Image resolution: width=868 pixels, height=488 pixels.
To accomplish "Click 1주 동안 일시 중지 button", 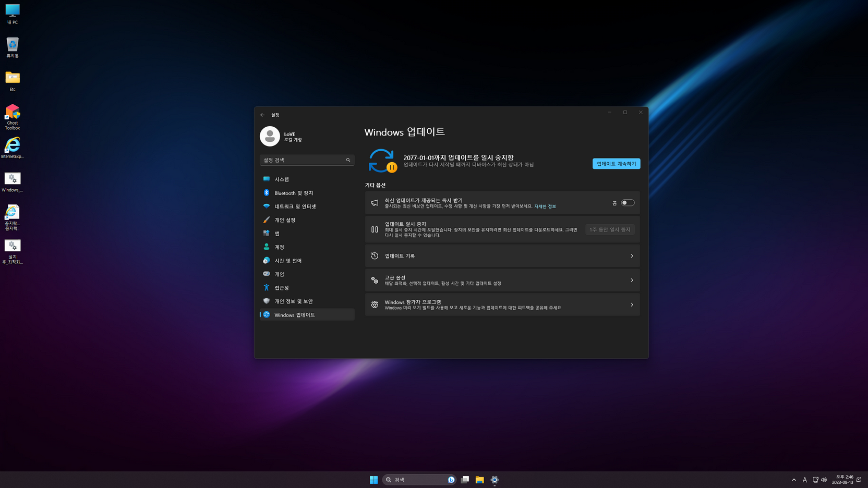I will point(610,229).
